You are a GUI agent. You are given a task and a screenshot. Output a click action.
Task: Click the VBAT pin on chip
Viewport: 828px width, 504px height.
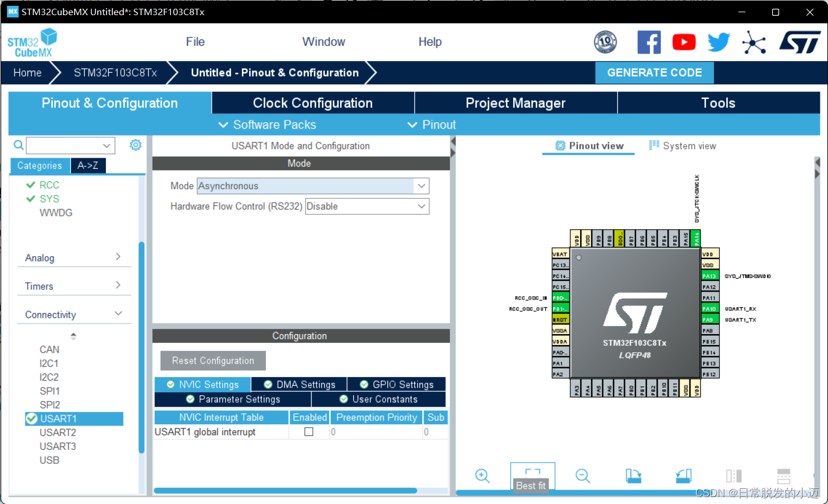[x=560, y=254]
